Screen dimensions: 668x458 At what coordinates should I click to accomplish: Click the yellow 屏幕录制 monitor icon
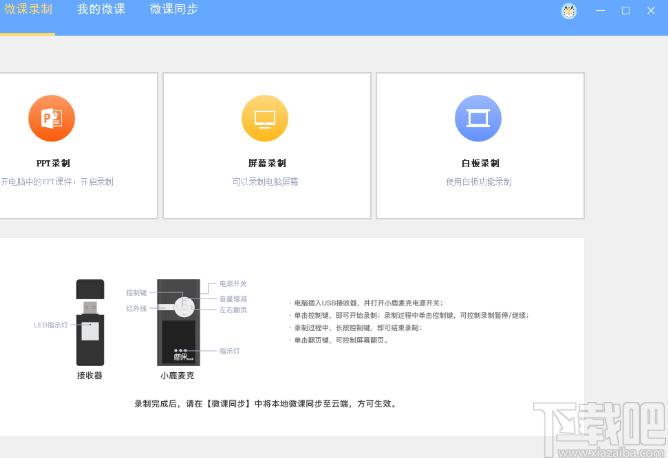point(265,119)
